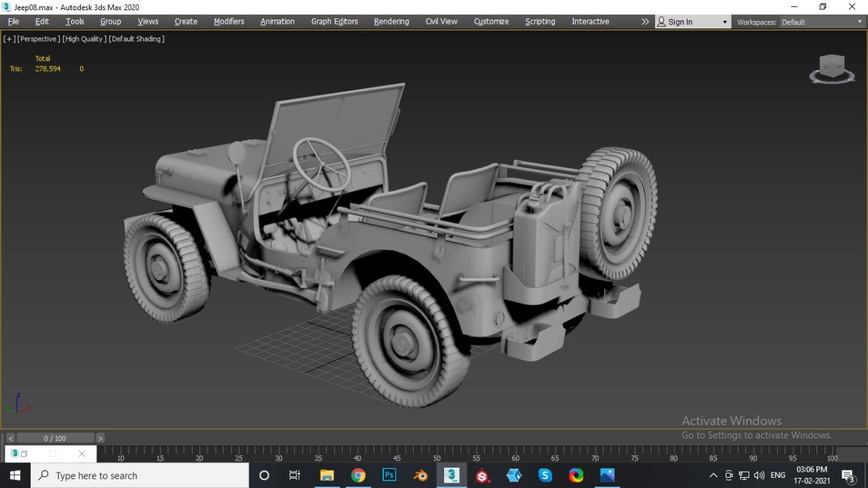
Task: Open the [Default Shading] viewport label menu
Action: (137, 39)
